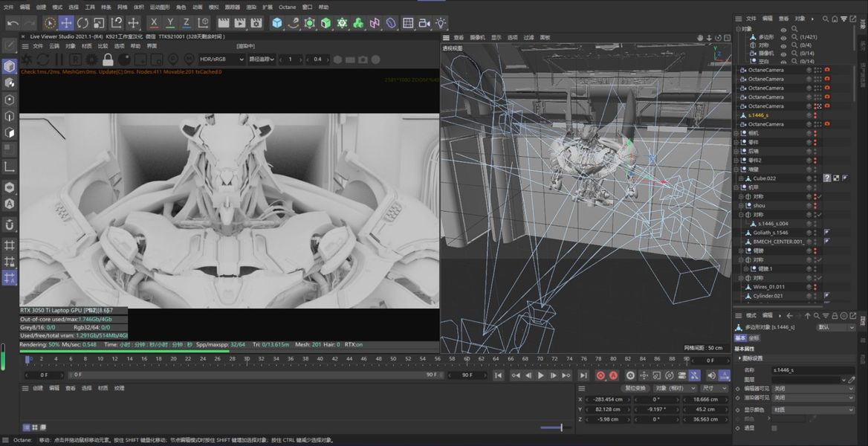Select Cube.022 in object manager
Screen dimensions: 868x446
(x=763, y=178)
